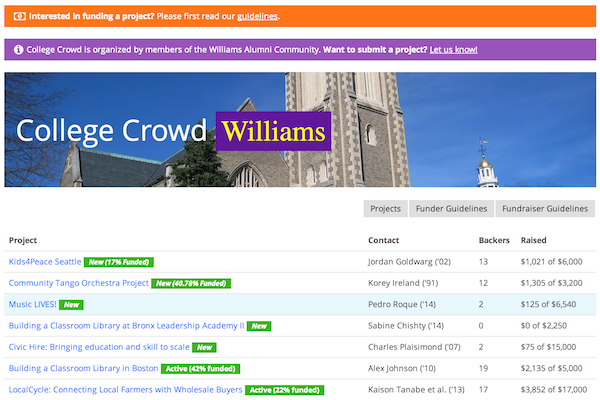600x400 pixels.
Task: Open the funding guidelines link
Action: 257,16
